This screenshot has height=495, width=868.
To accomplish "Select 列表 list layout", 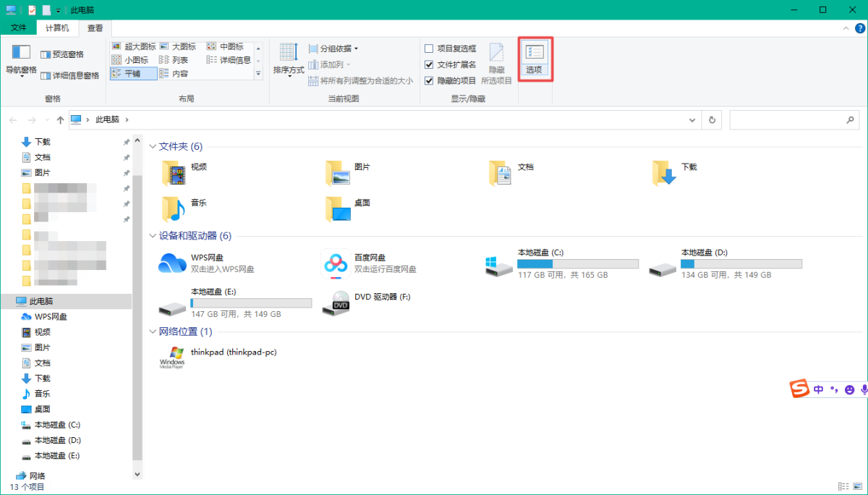I will click(174, 60).
